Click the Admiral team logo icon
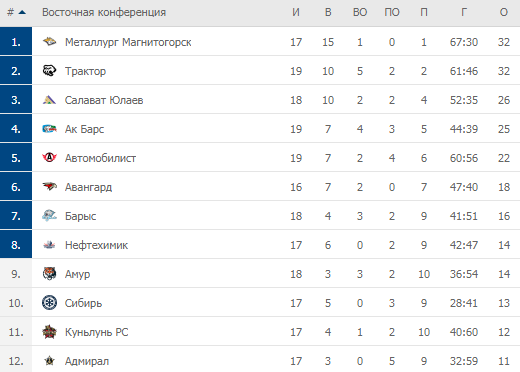This screenshot has width=520, height=372. (x=49, y=360)
